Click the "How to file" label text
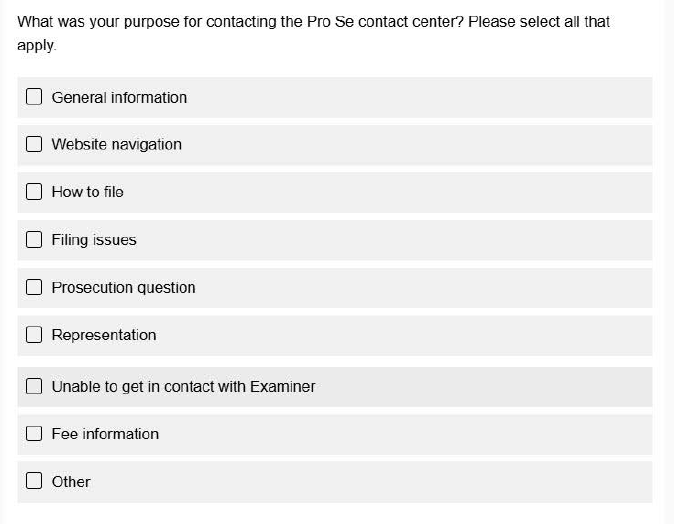674x524 pixels. click(87, 191)
